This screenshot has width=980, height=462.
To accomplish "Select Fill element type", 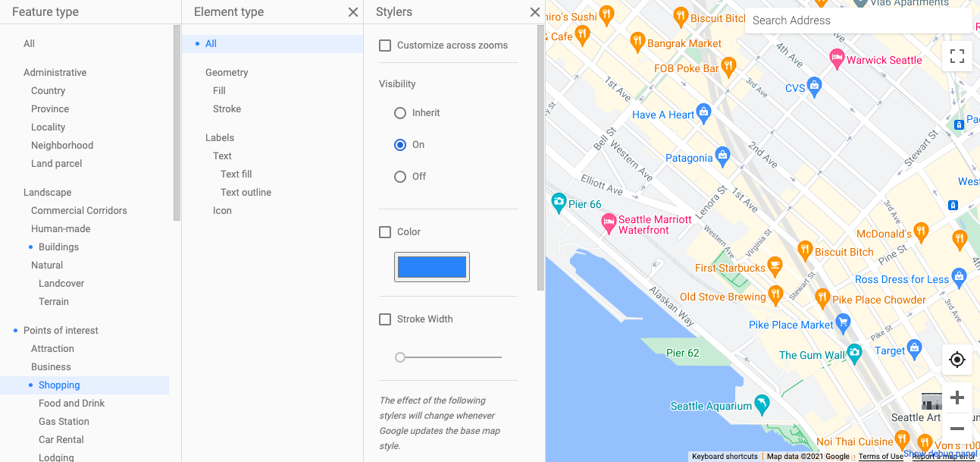I will click(x=219, y=91).
